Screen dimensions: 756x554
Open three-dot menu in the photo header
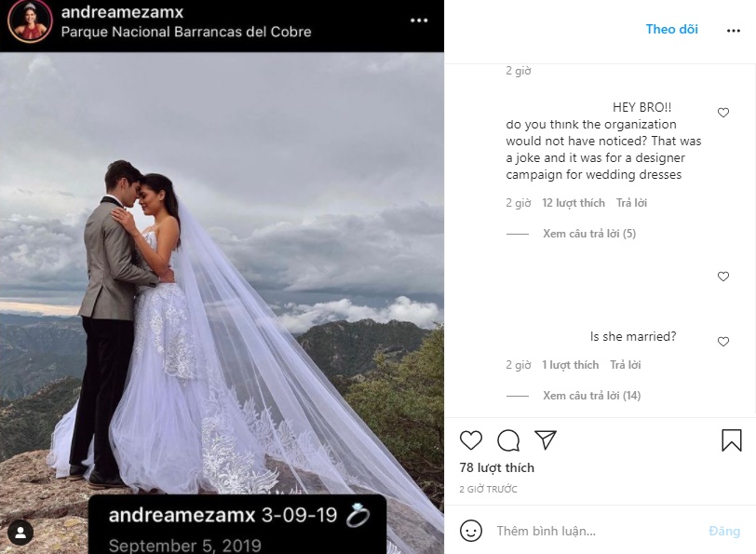point(419,20)
